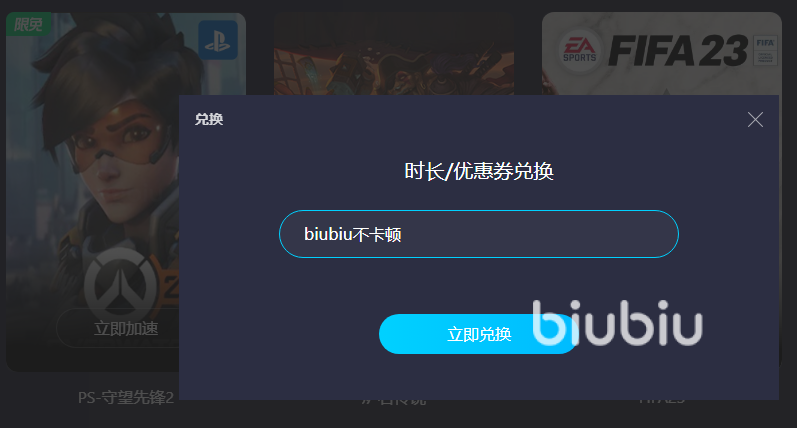Open the PS-守望先锋2 game title label
Image resolution: width=797 pixels, height=428 pixels.
126,397
